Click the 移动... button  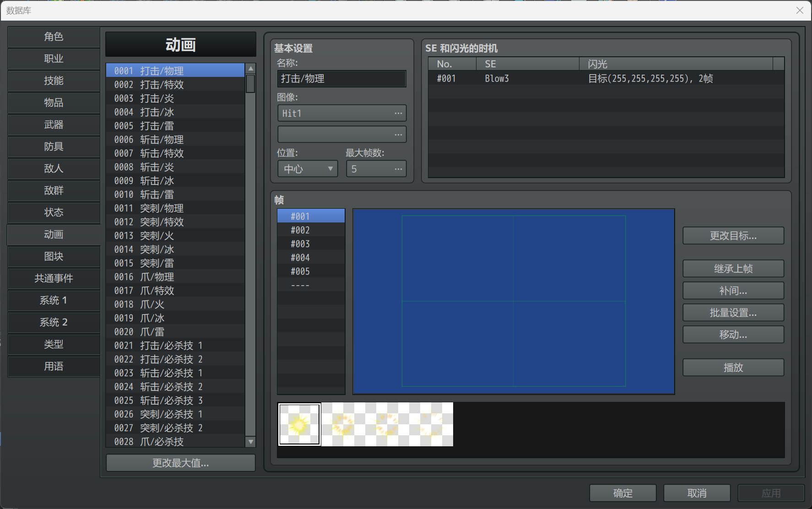(733, 335)
